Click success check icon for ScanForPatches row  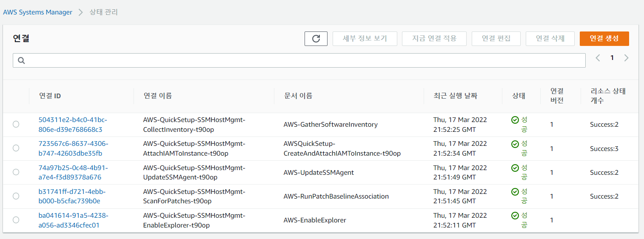click(x=515, y=191)
